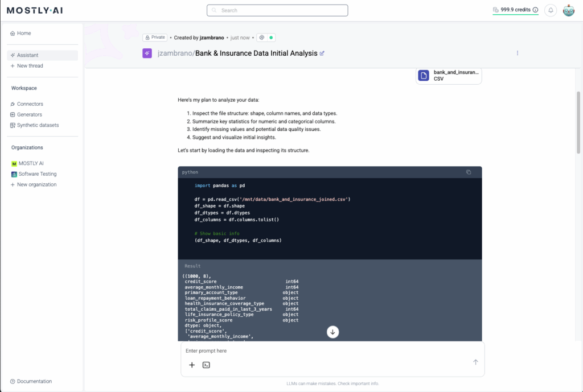This screenshot has width=583, height=392.
Task: Open the Documentation link
Action: click(x=31, y=381)
